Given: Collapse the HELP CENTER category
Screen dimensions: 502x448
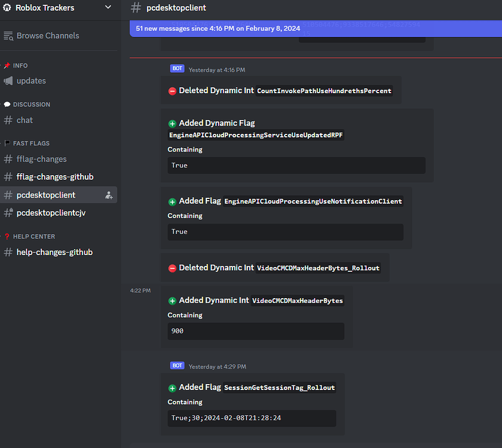Looking at the screenshot, I should coord(34,237).
